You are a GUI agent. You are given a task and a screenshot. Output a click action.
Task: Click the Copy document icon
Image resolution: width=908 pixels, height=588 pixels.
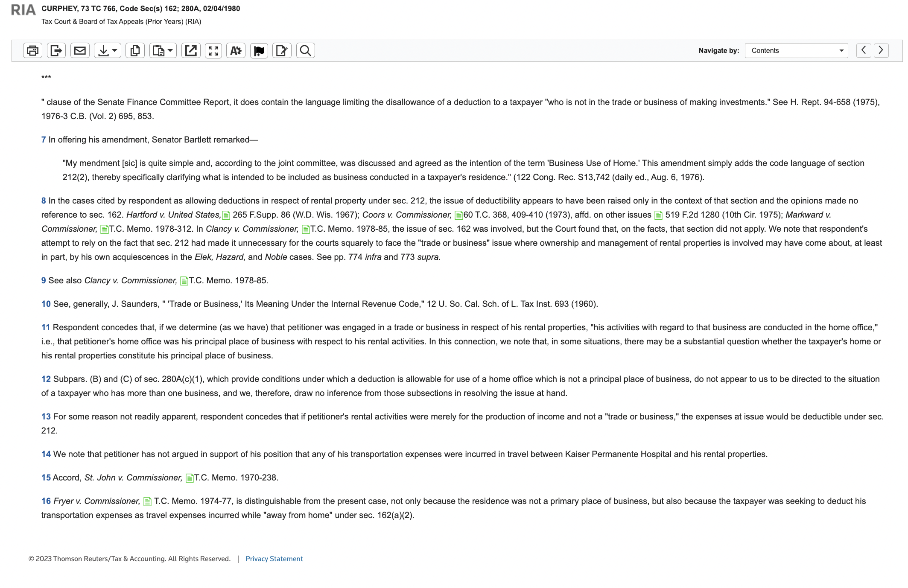(135, 51)
